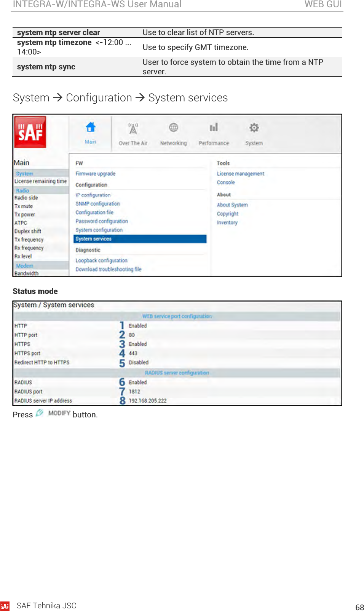364x611 pixels.
Task: Click RADIUS server configuration header
Action: click(177, 373)
